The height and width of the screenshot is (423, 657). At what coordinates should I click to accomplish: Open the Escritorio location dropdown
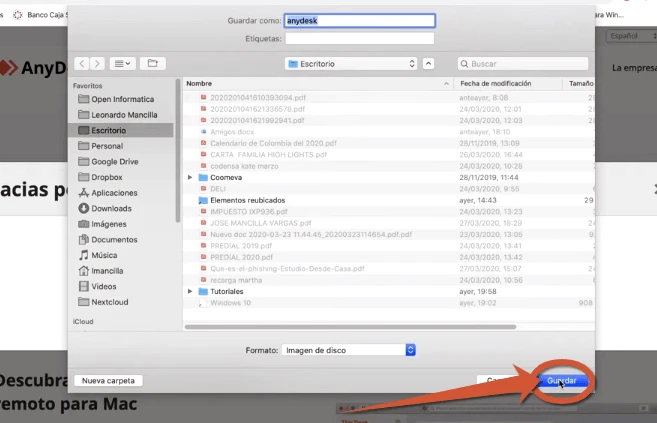[x=350, y=63]
